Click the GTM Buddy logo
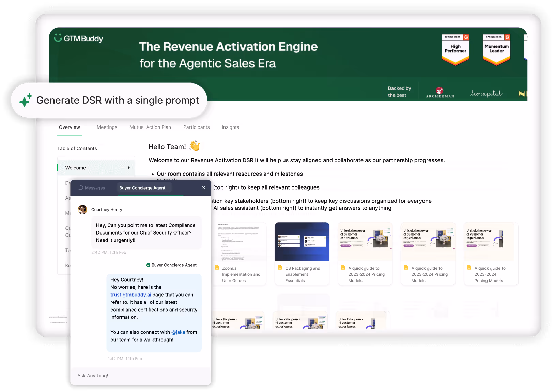Image resolution: width=555 pixels, height=392 pixels. (78, 38)
